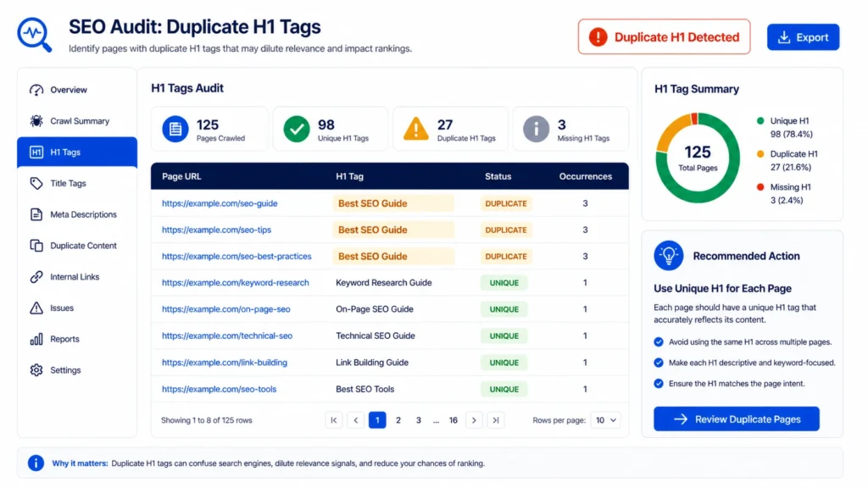The height and width of the screenshot is (488, 868).
Task: Click the Crawl Summary spider icon
Action: pos(36,121)
